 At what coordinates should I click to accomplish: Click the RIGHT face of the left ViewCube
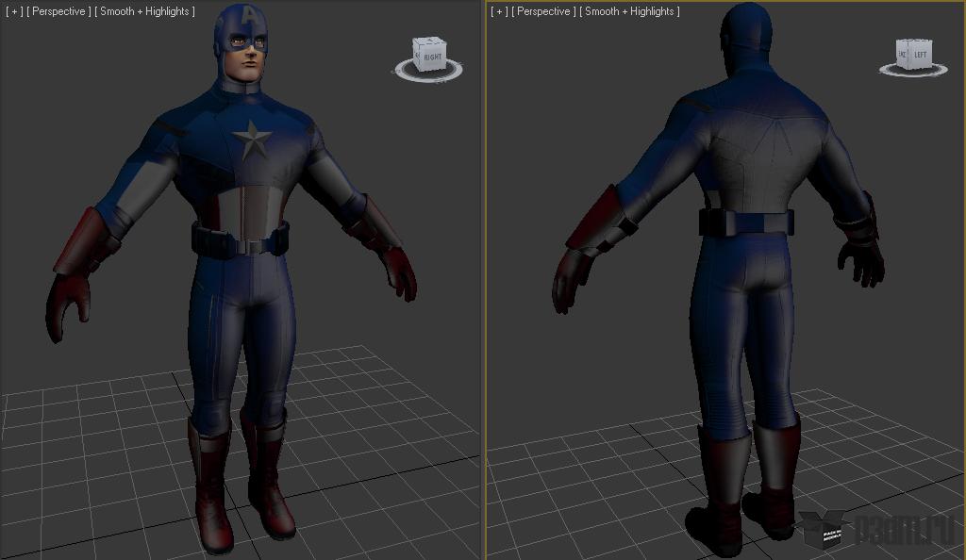[432, 58]
